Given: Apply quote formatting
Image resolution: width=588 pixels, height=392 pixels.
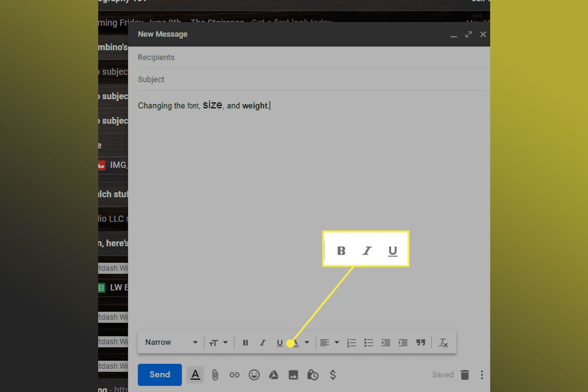Looking at the screenshot, I should [x=421, y=342].
